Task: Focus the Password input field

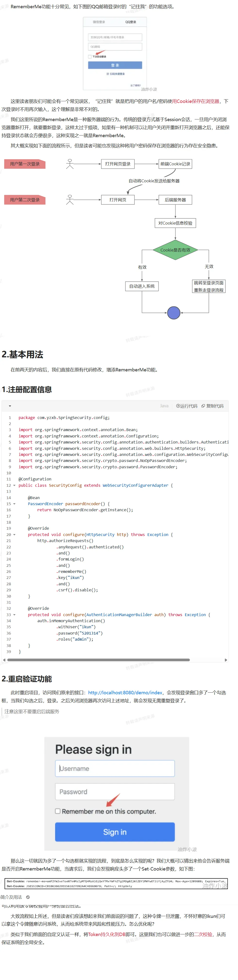Action: click(115, 792)
